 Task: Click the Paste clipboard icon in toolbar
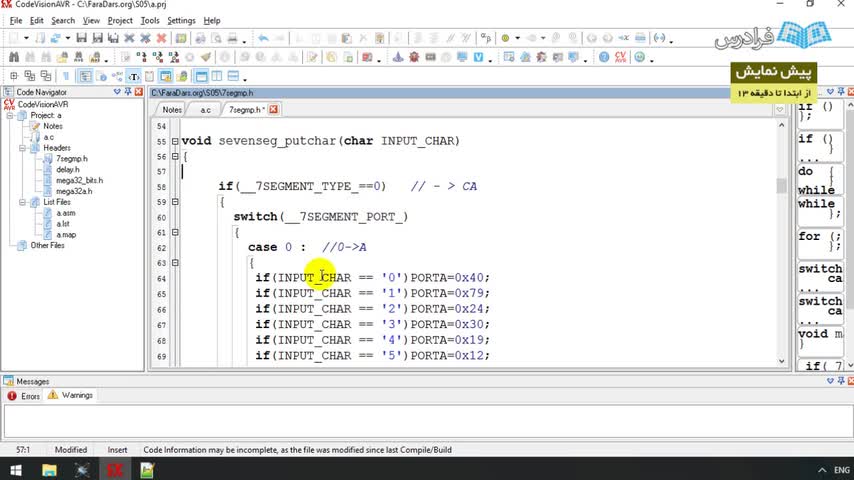pyautogui.click(x=346, y=38)
